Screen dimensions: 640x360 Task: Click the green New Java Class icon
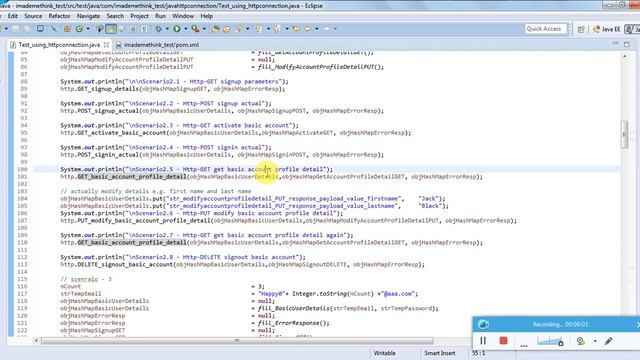click(x=79, y=29)
